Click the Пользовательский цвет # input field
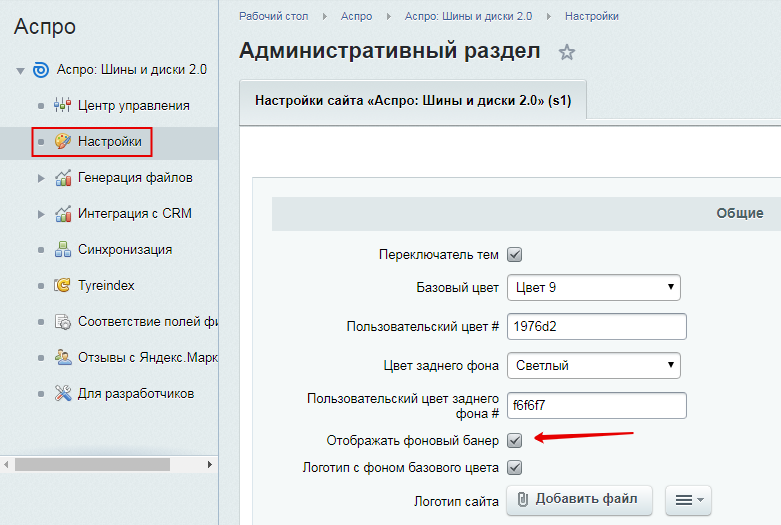 tap(597, 327)
